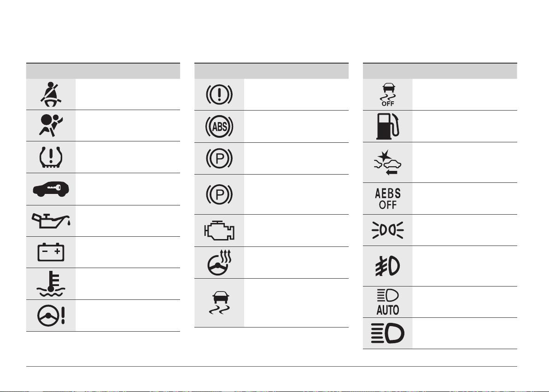Click the seat belt warning icon

pos(51,94)
